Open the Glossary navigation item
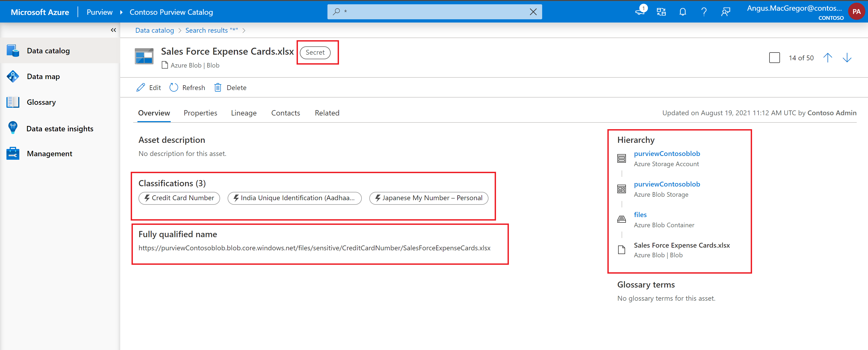 [41, 102]
